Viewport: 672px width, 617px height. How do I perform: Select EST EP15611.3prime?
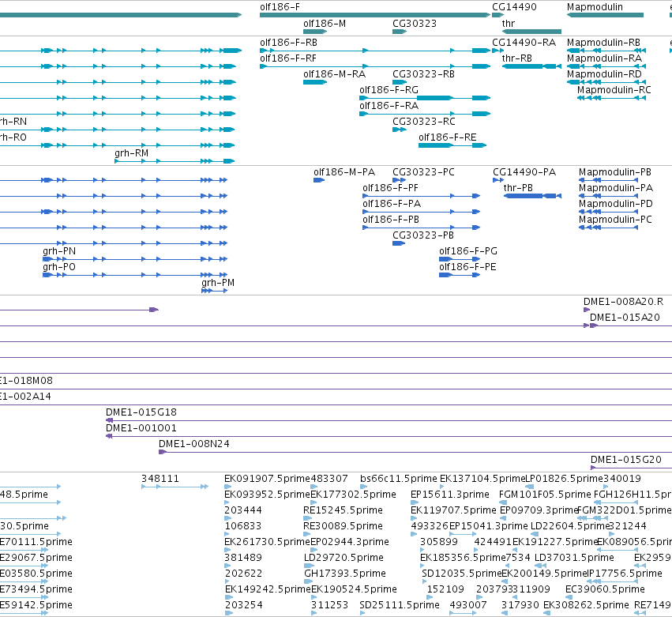click(x=450, y=495)
